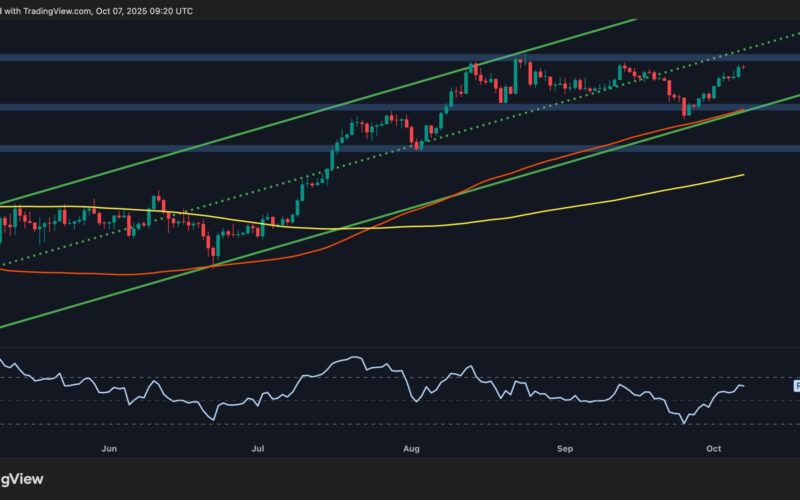The image size is (800, 500).
Task: Click the RSI value badge on right edge
Action: [796, 385]
